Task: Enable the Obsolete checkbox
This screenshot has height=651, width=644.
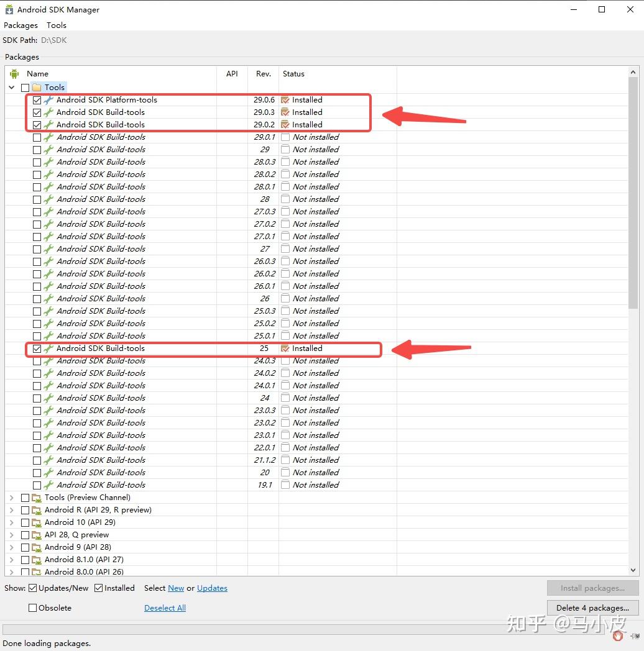Action: click(x=32, y=608)
